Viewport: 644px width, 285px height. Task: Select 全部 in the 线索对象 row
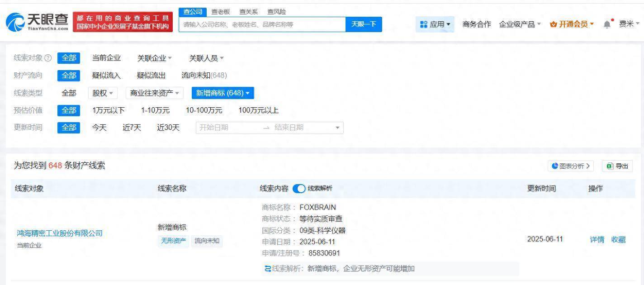click(69, 58)
